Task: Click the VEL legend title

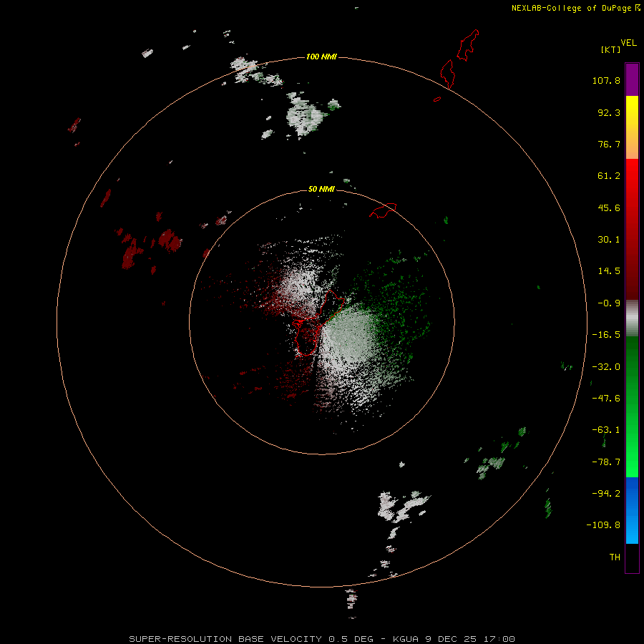Action: pos(628,43)
